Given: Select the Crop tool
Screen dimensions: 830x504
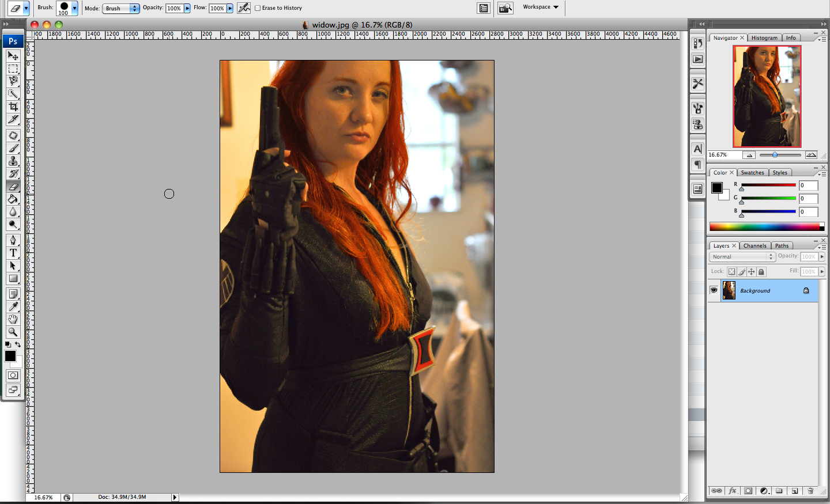Looking at the screenshot, I should [13, 107].
